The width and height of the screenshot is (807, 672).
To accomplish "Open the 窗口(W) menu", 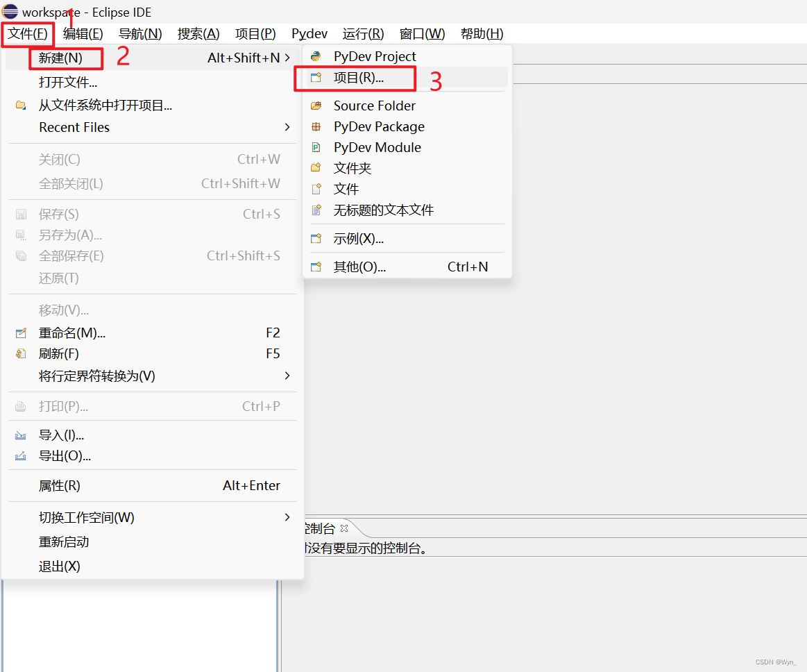I will click(x=422, y=34).
